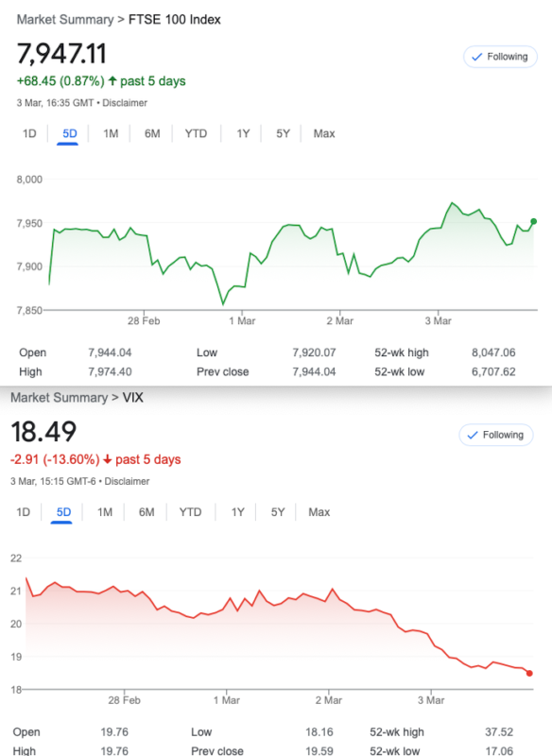Viewport: 552px width, 756px height.
Task: Switch FTSE 100 chart to 5Y
Action: 283,133
